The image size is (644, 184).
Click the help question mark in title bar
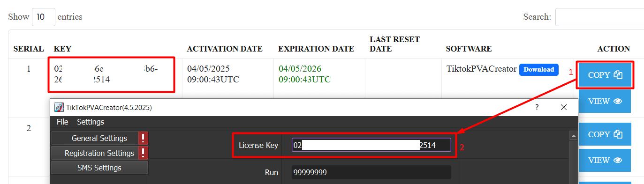tap(537, 107)
